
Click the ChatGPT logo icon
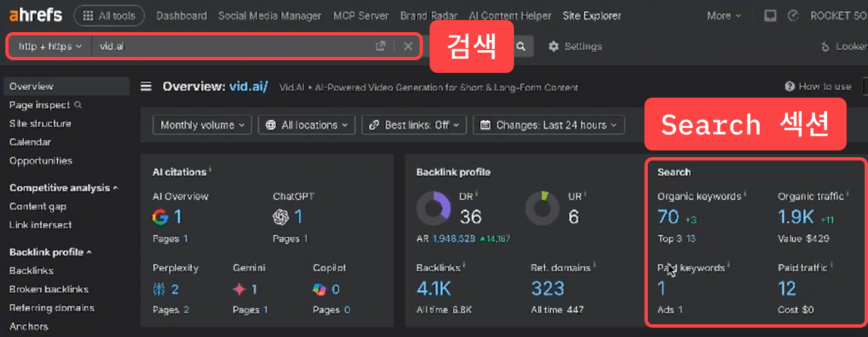coord(281,217)
